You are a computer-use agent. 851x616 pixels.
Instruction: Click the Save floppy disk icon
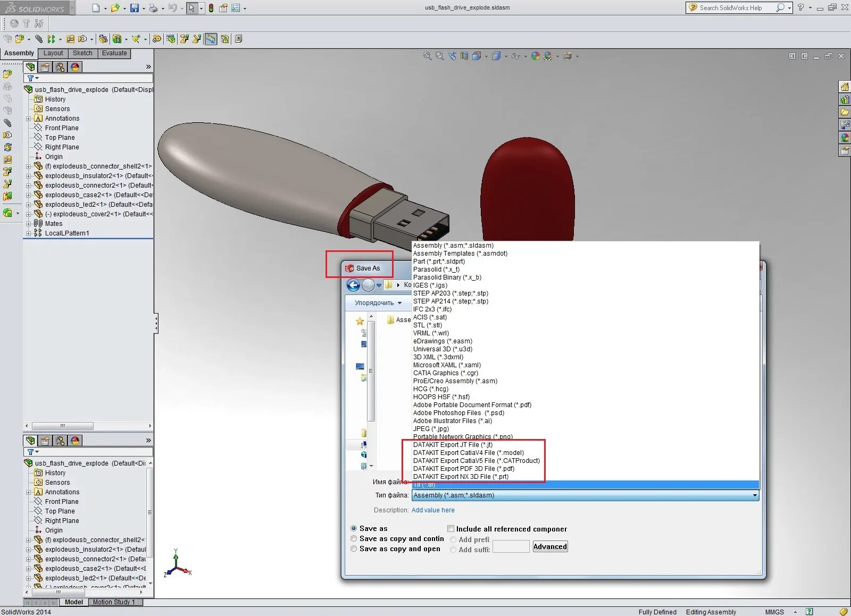(135, 8)
